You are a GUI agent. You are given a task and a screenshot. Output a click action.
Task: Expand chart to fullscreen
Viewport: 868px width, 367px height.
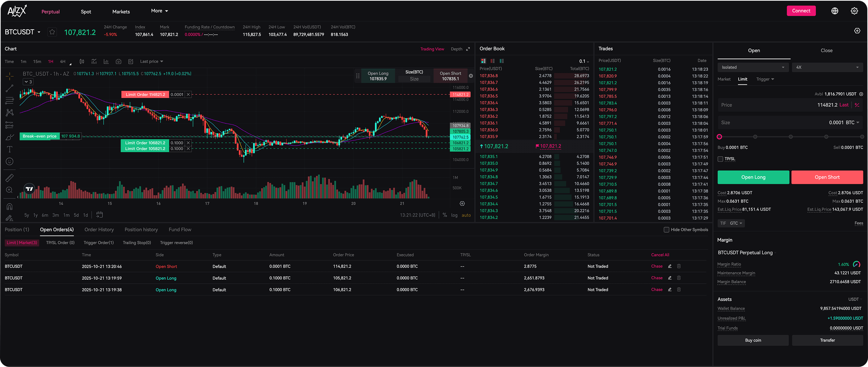coord(468,49)
